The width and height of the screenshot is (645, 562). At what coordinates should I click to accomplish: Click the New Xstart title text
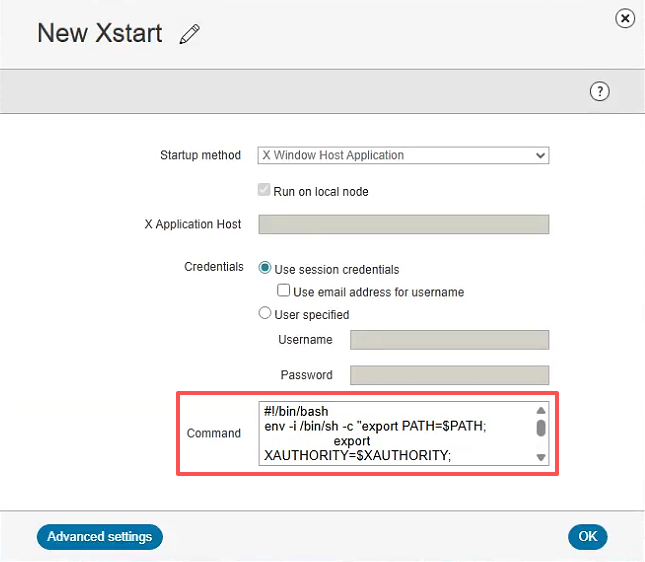(x=99, y=33)
